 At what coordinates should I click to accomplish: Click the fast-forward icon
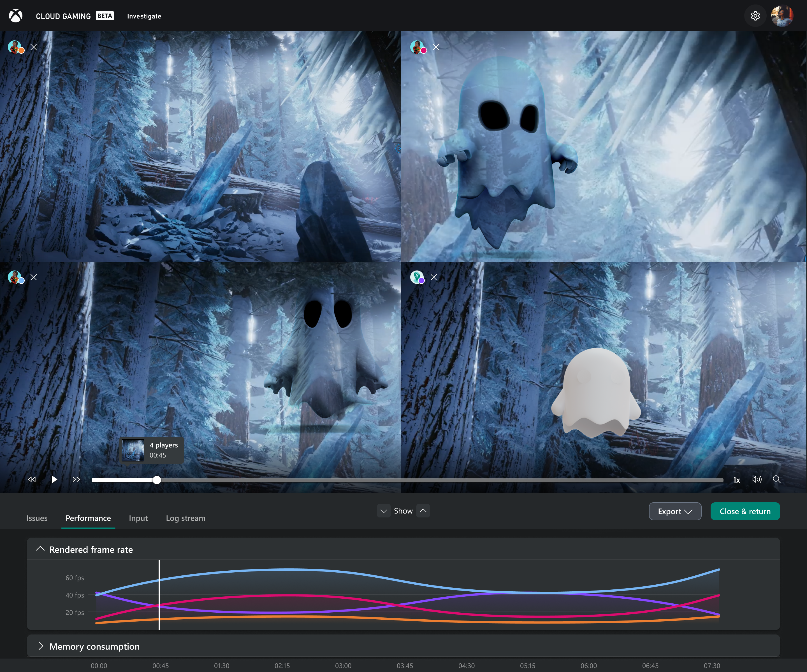(76, 479)
